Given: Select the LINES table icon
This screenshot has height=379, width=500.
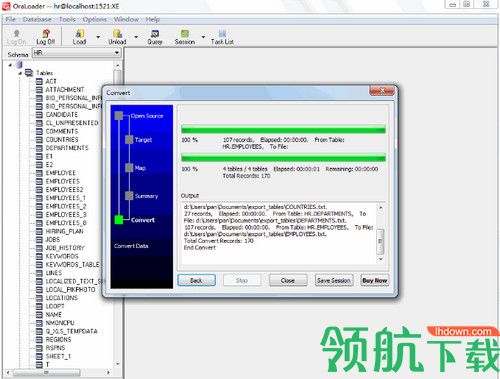Looking at the screenshot, I should click(39, 273).
